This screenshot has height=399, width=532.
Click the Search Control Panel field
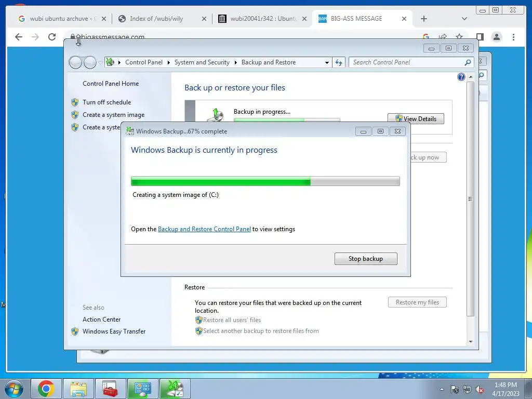407,62
